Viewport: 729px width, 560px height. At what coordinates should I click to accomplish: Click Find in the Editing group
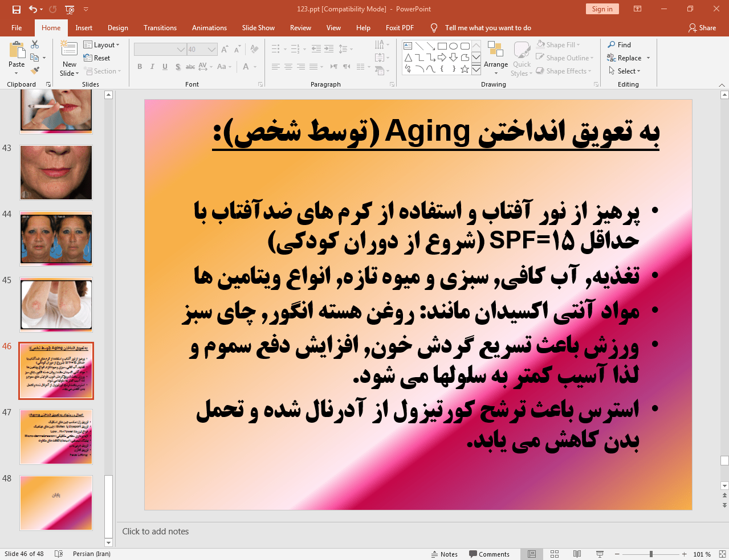point(620,45)
